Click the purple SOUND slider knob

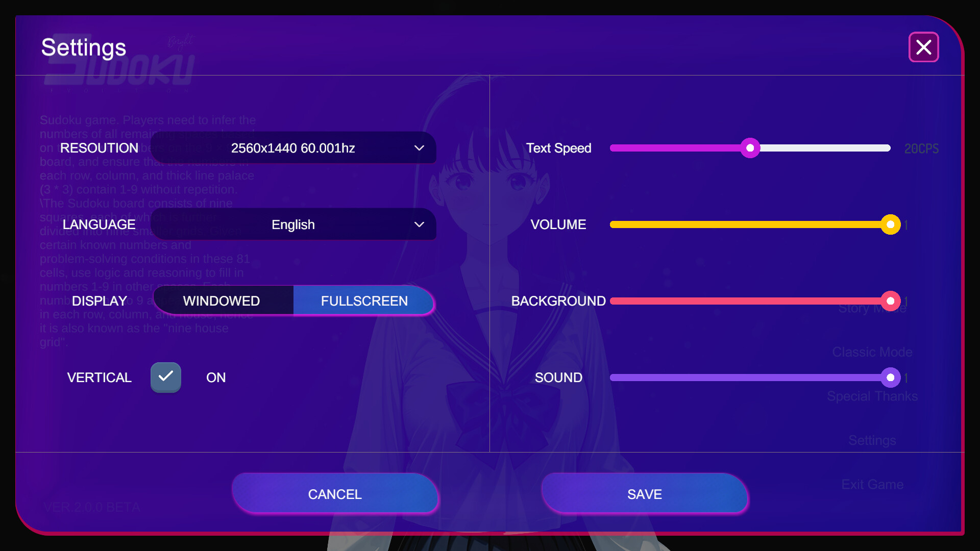tap(890, 378)
